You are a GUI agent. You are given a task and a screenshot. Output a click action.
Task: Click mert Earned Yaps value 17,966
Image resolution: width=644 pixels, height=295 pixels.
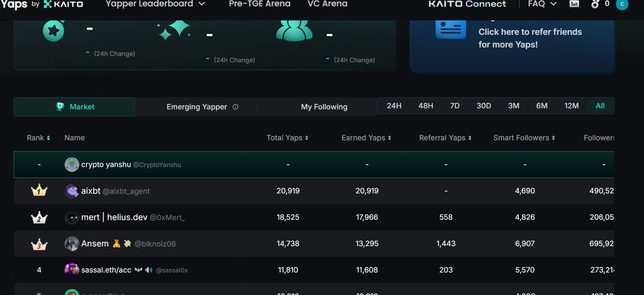pyautogui.click(x=367, y=217)
